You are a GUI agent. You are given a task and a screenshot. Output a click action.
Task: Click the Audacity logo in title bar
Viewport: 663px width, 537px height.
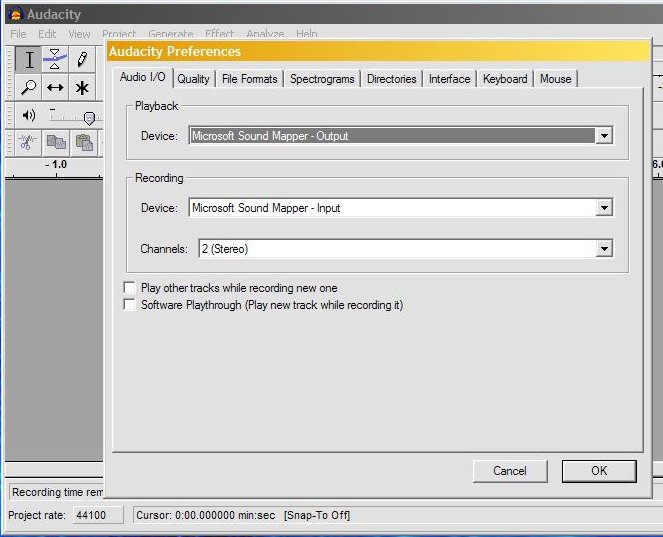pyautogui.click(x=15, y=15)
